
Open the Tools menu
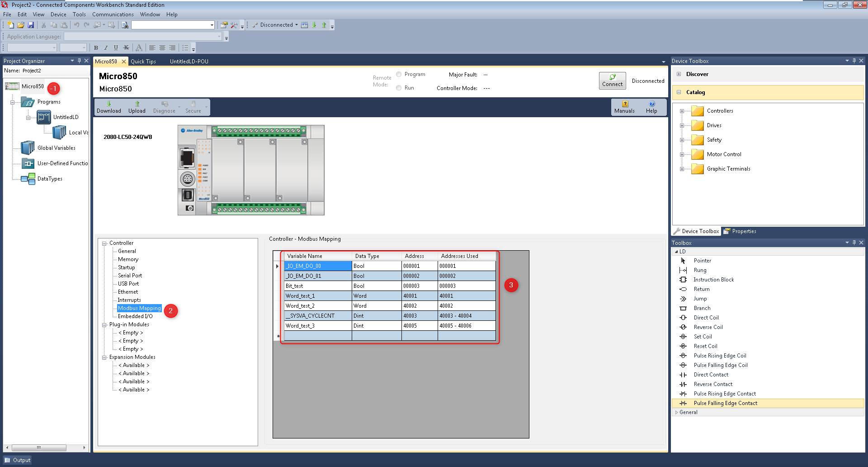point(79,14)
